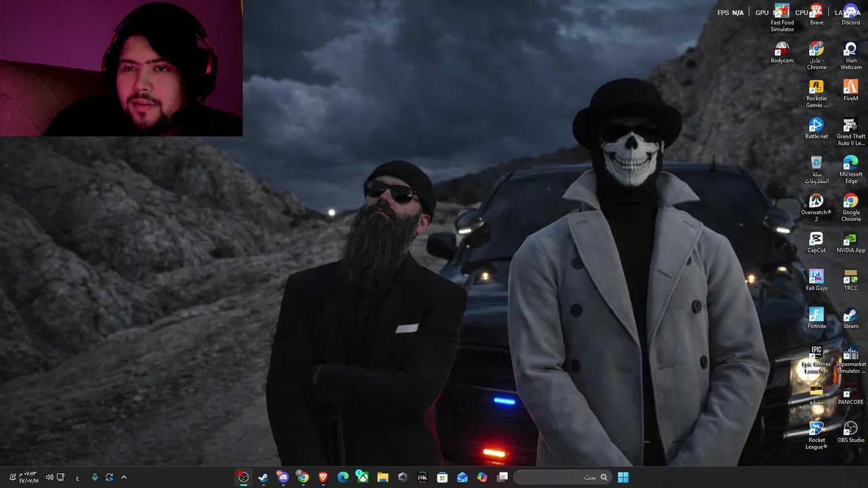Select the OBS Studio desktop icon

tap(850, 432)
